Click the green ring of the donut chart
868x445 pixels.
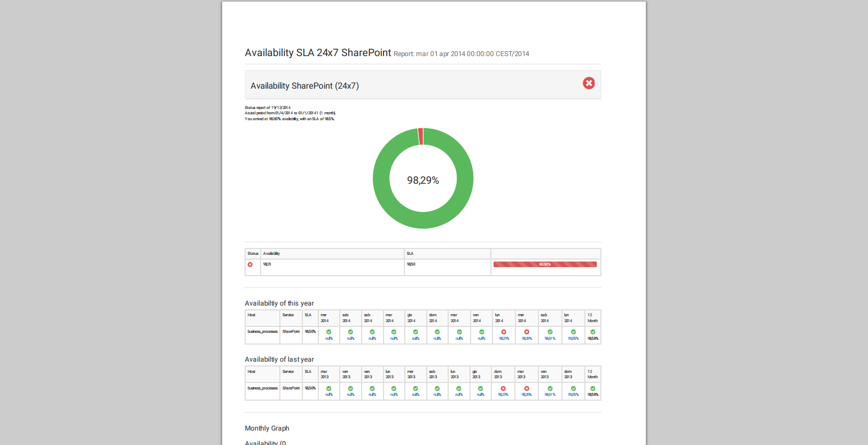(423, 220)
